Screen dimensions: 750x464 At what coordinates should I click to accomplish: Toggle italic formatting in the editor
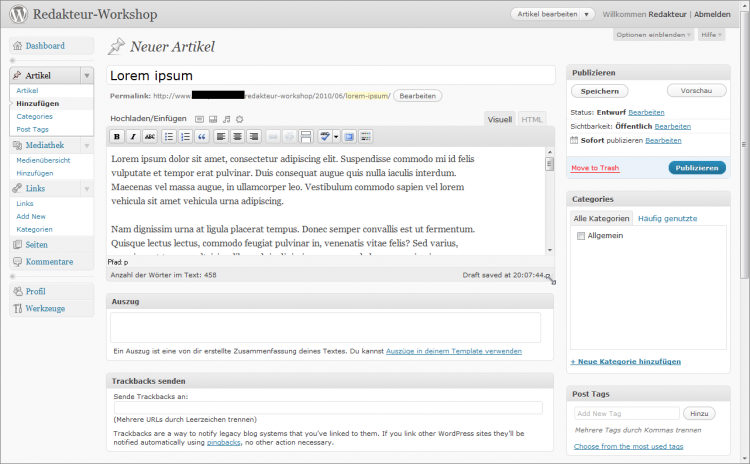(133, 137)
